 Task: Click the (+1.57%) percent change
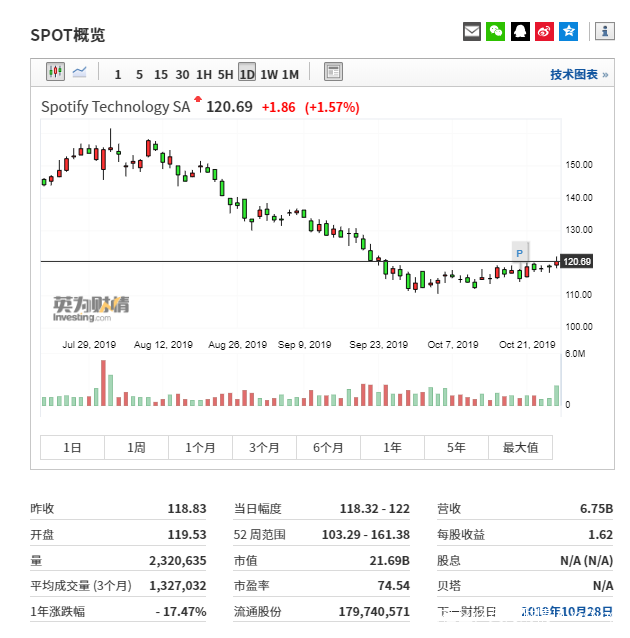click(x=332, y=107)
